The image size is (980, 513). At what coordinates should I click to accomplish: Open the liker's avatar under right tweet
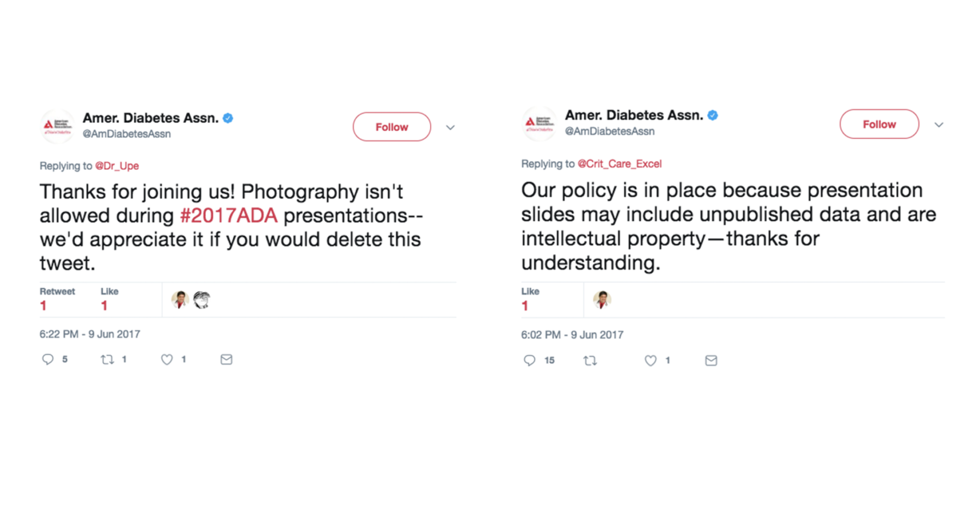602,300
